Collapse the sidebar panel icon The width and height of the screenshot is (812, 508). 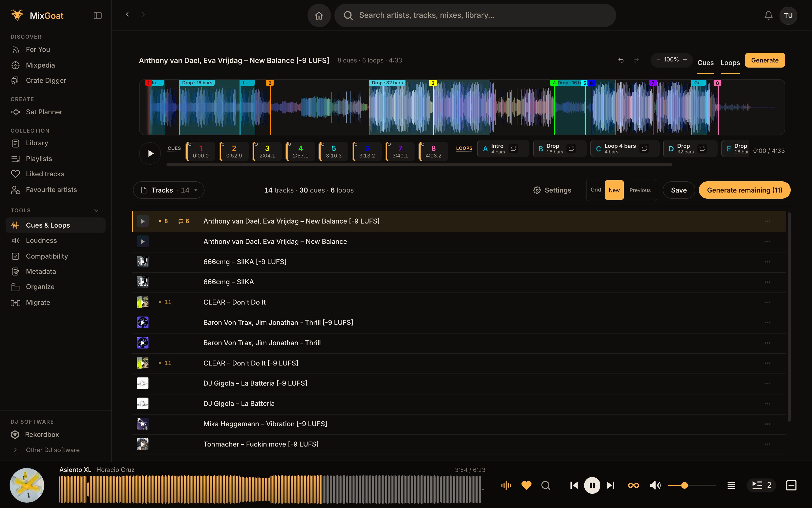97,15
